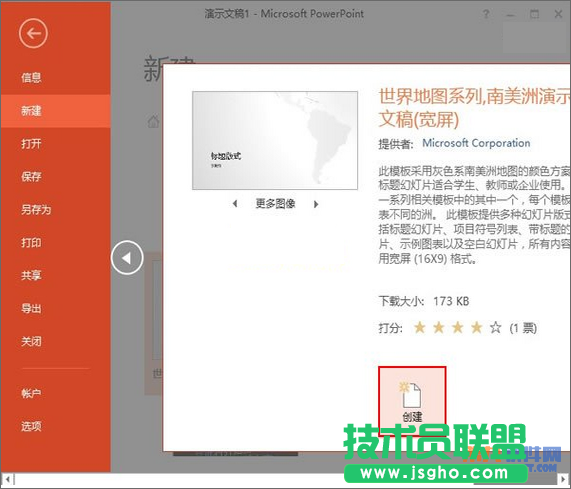This screenshot has width=571, height=489.
Task: Select the 新建 menu item
Action: coord(55,111)
